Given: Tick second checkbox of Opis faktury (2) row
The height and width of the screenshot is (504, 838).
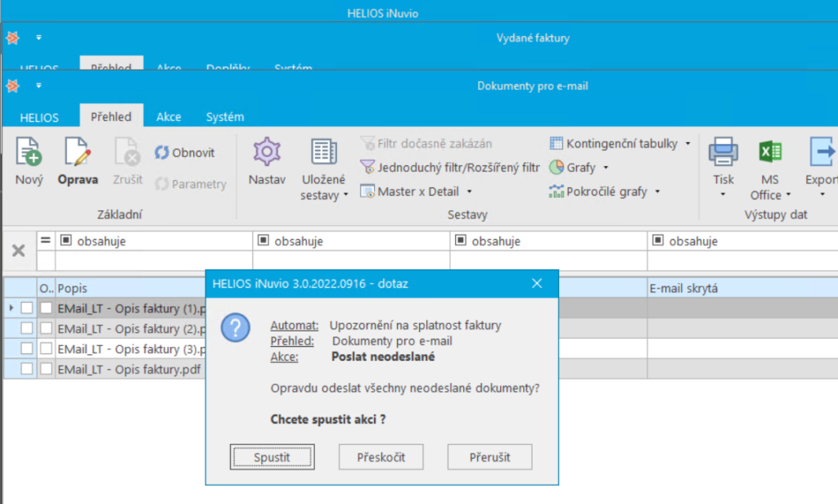Looking at the screenshot, I should click(47, 328).
